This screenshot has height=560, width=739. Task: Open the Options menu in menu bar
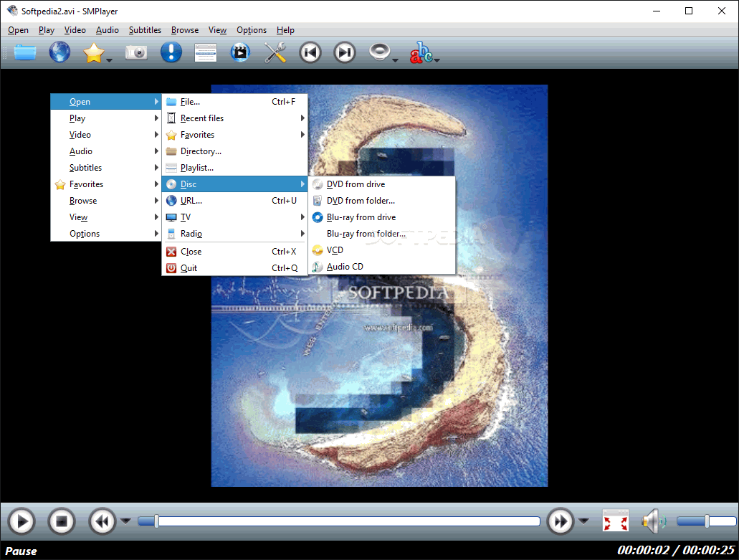tap(252, 30)
